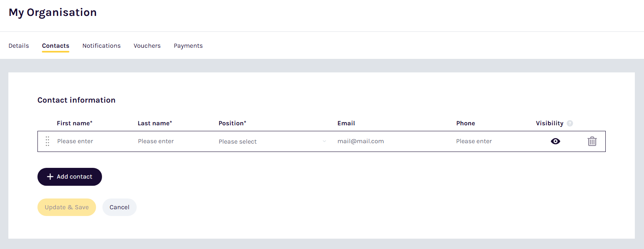Switch to the Notifications tab

tap(101, 46)
